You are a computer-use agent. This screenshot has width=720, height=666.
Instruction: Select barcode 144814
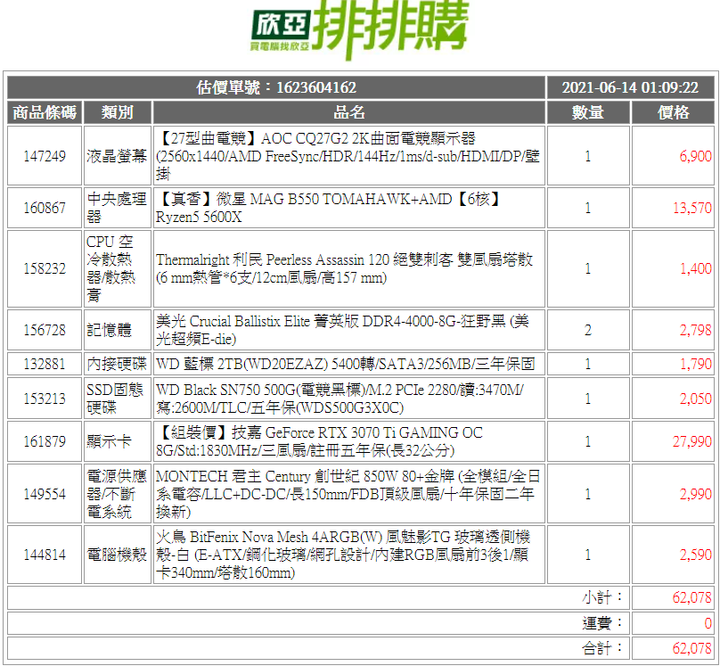45,554
